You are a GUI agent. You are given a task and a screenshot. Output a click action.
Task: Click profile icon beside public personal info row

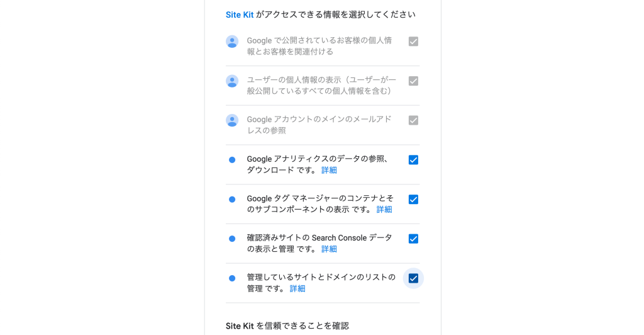pos(232,42)
